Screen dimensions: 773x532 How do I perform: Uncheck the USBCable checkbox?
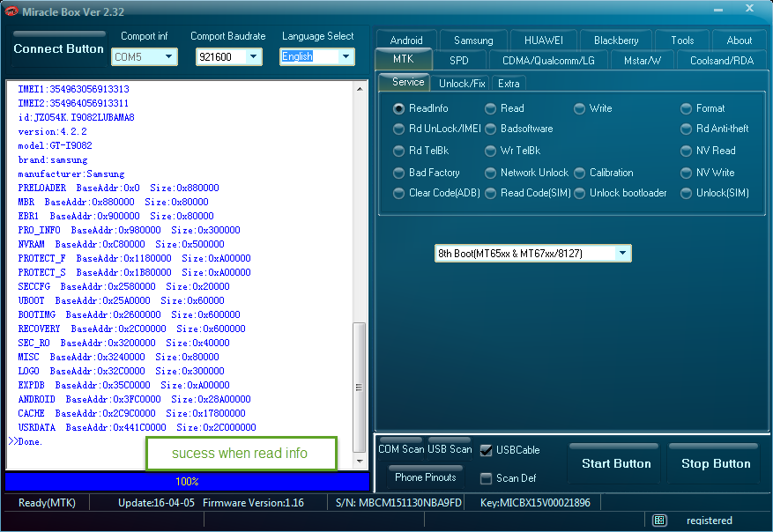(x=486, y=450)
